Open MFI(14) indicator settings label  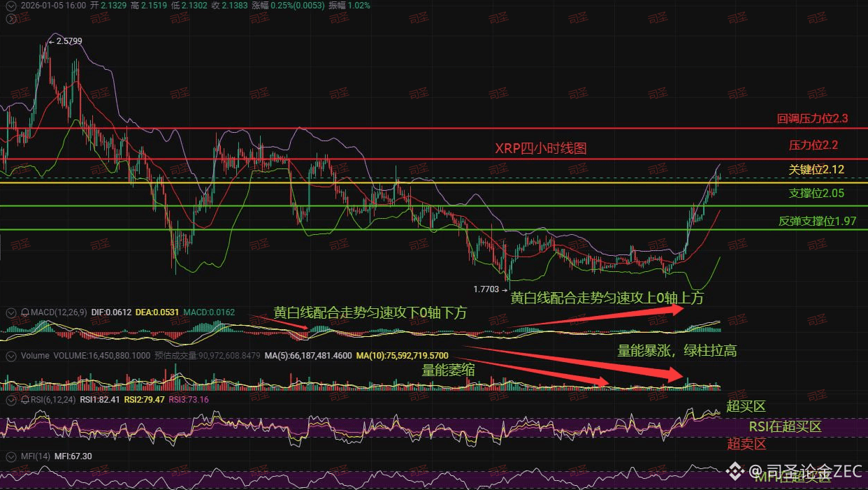(36, 456)
